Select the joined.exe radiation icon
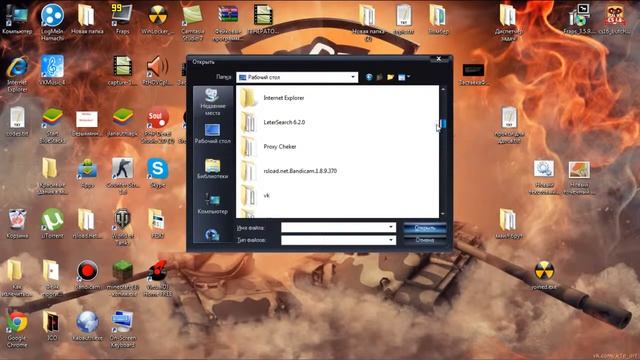This screenshot has width=640, height=360. point(544,274)
